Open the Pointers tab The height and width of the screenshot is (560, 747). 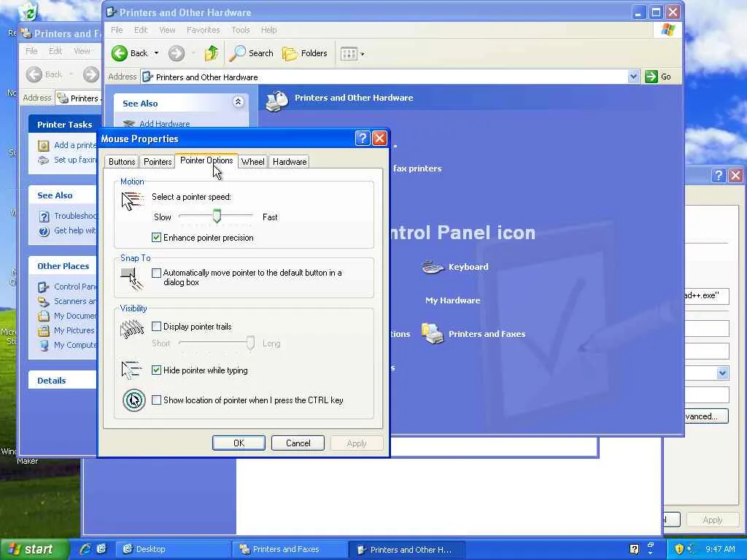click(x=158, y=162)
